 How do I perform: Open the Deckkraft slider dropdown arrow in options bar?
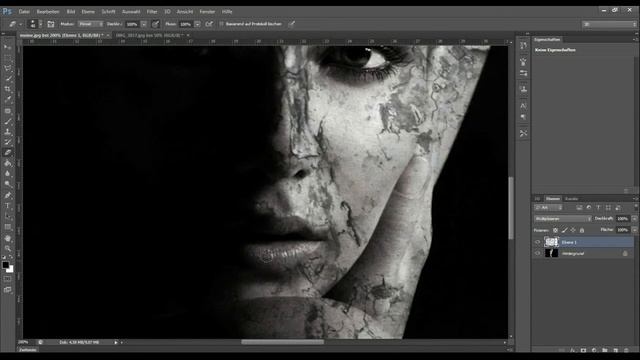pos(144,24)
